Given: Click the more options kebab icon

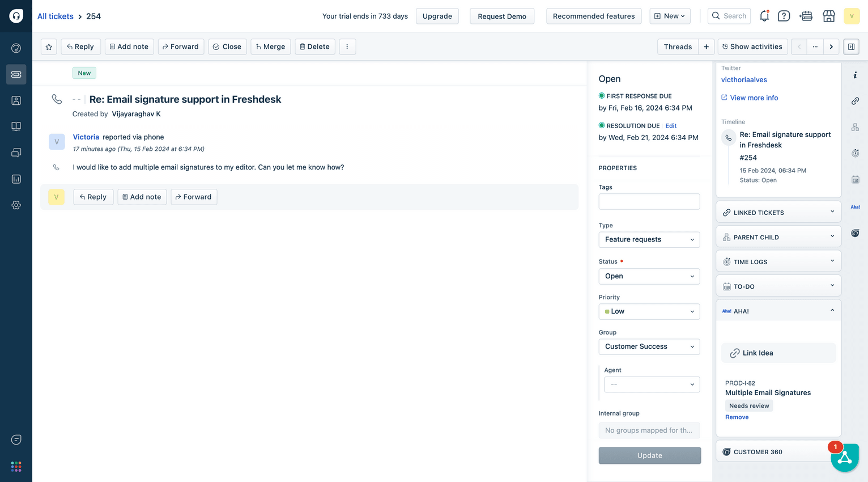Looking at the screenshot, I should point(347,46).
